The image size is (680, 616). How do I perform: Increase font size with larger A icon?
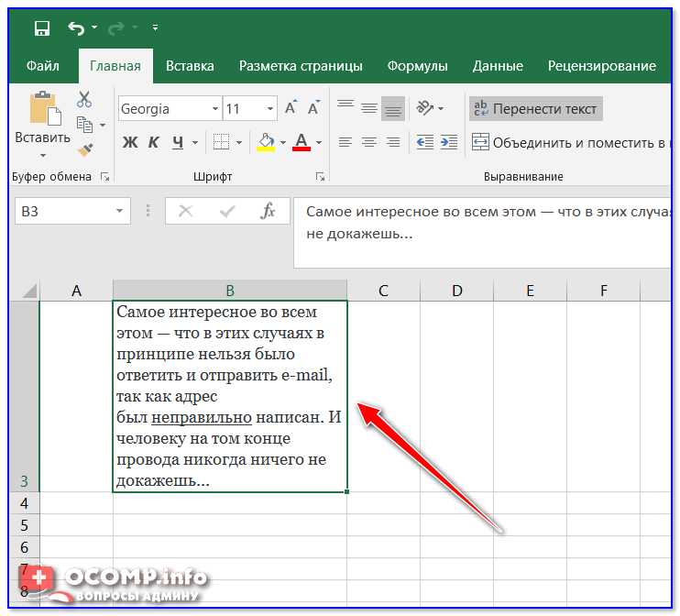click(x=291, y=107)
